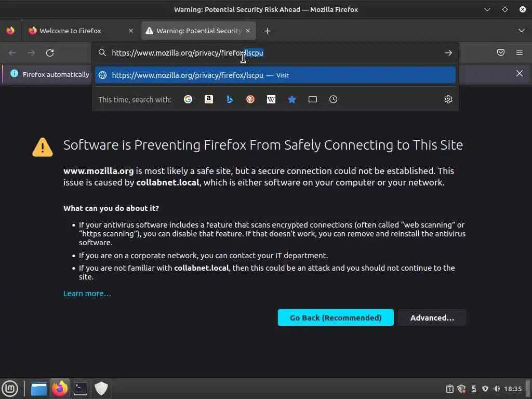Click the Advanced… button
Image resolution: width=532 pixels, height=399 pixels.
pyautogui.click(x=432, y=317)
